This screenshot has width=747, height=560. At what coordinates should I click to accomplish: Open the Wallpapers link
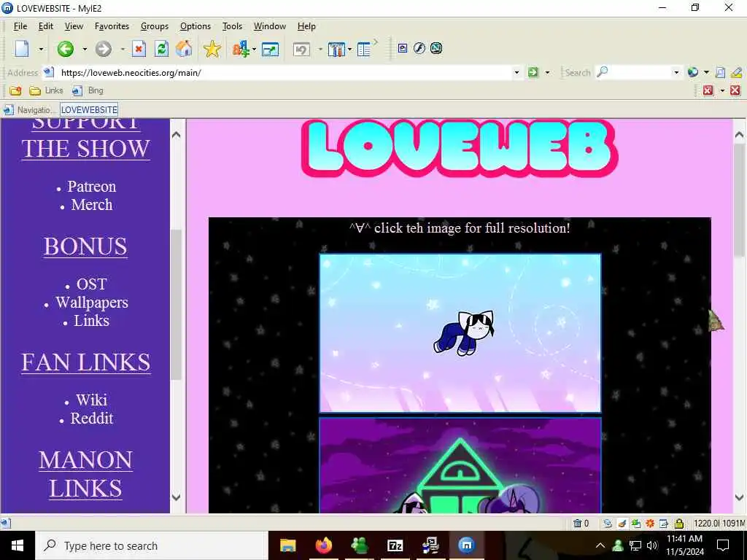pos(91,303)
